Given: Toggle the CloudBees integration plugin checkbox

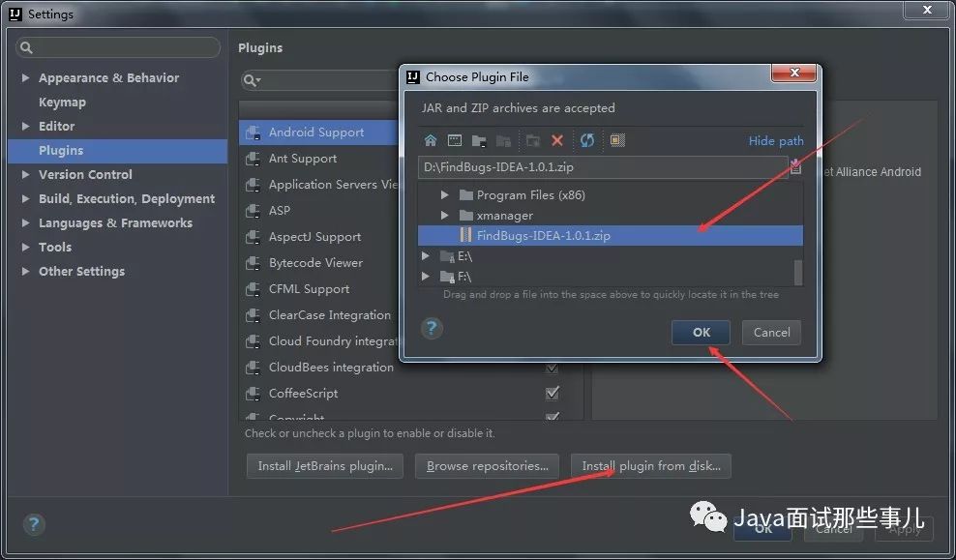Looking at the screenshot, I should pyautogui.click(x=553, y=368).
